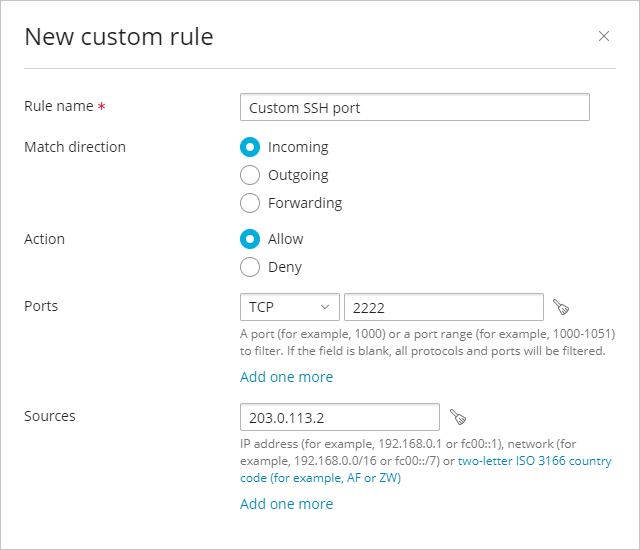Screen dimensions: 640x550
Task: Add one more source entry
Action: 287,504
